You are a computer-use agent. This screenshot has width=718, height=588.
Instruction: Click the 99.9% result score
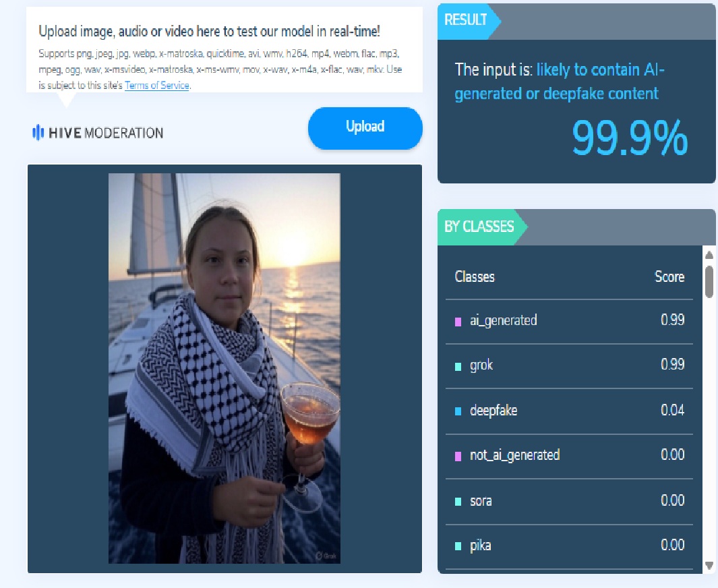coord(630,138)
